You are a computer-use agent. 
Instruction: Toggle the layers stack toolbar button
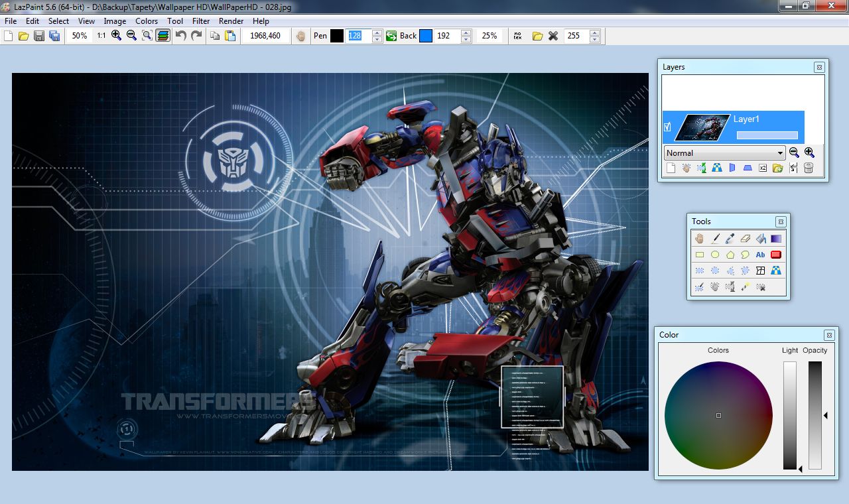click(x=163, y=36)
